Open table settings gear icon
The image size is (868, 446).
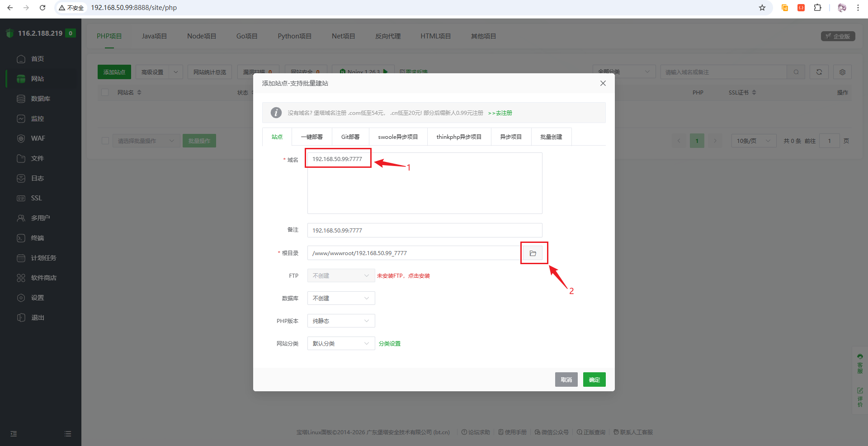click(842, 72)
